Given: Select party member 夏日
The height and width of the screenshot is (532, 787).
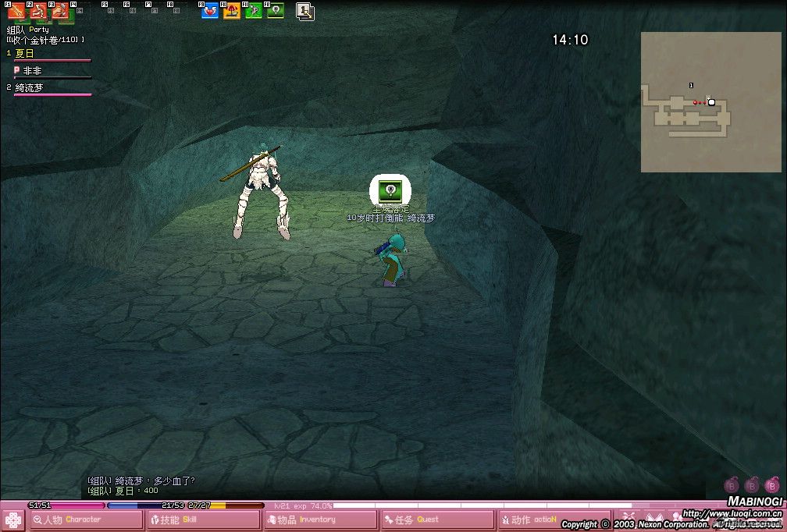Looking at the screenshot, I should point(24,53).
